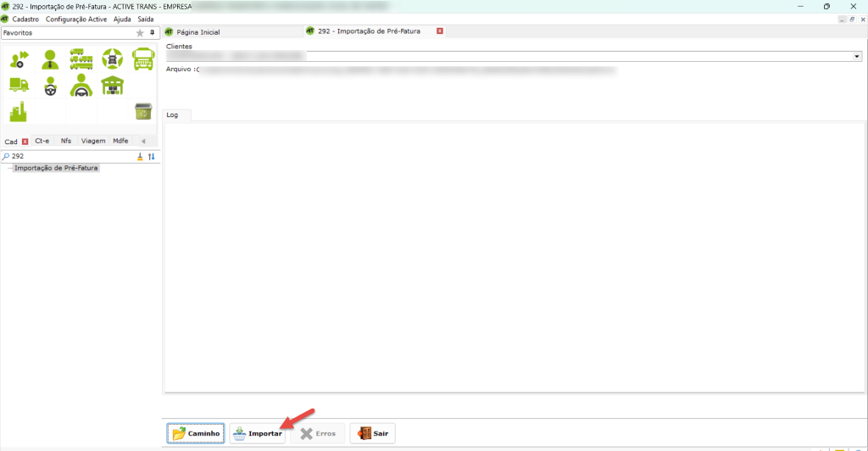The height and width of the screenshot is (451, 868).
Task: Toggle the pin icon in Favoritos bar
Action: click(x=153, y=33)
